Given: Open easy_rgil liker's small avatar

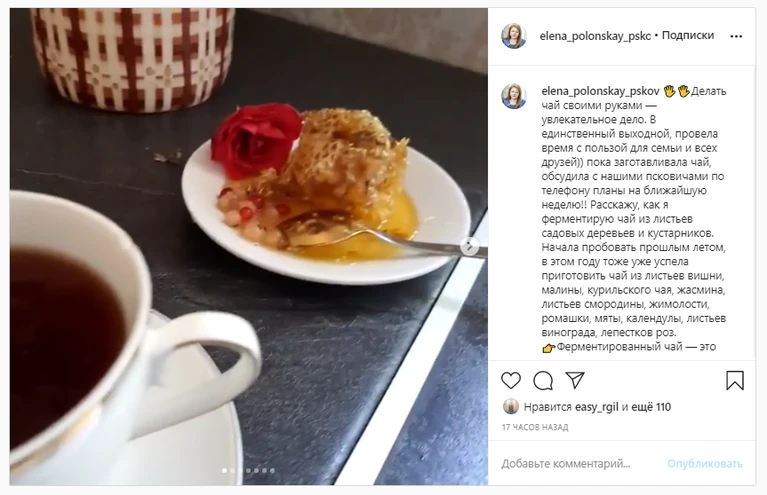Looking at the screenshot, I should [511, 406].
